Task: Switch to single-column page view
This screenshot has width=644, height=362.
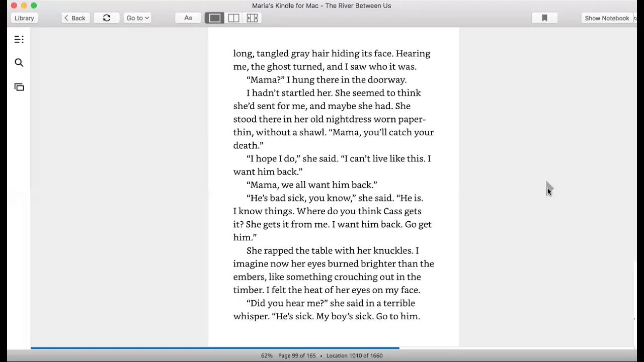Action: [214, 18]
